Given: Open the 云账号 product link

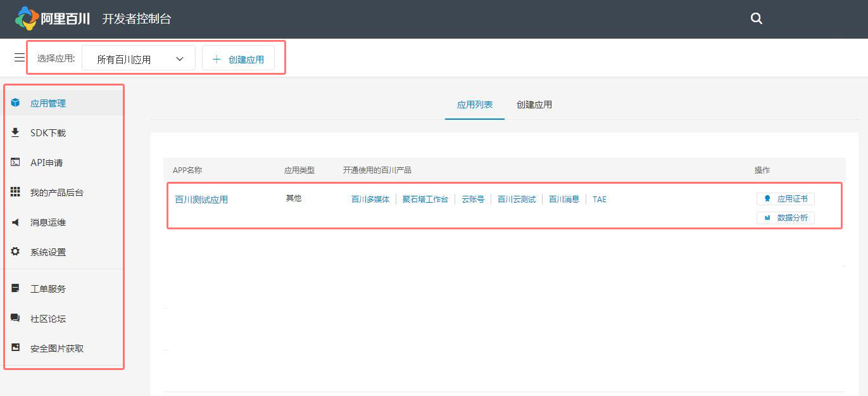Looking at the screenshot, I should [473, 200].
